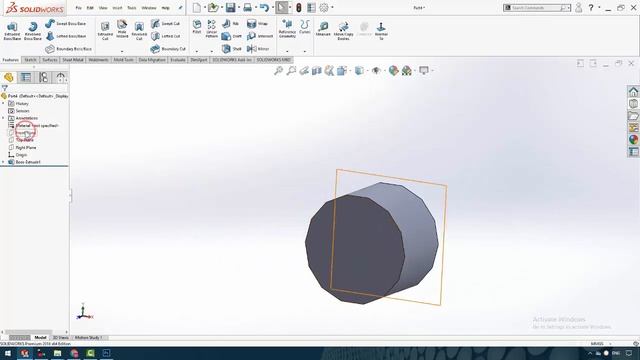Choose the Rib tool
Screen dimensions: 640x360
point(231,24)
